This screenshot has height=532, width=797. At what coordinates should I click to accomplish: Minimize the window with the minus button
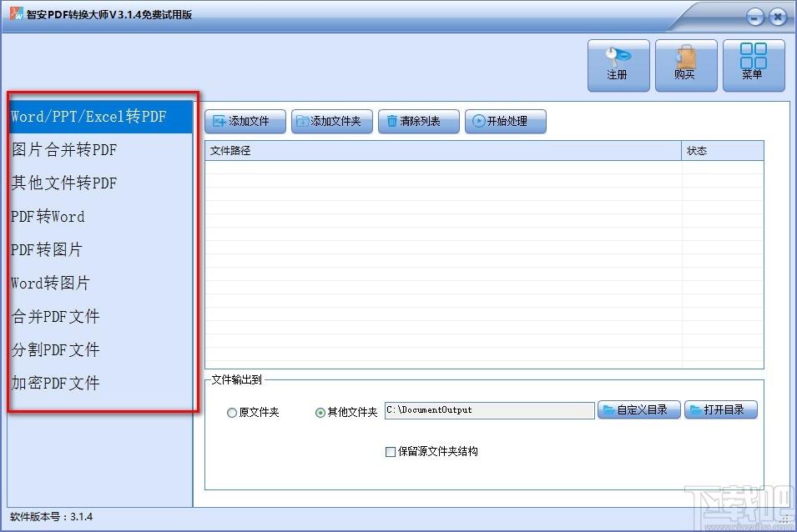[754, 18]
